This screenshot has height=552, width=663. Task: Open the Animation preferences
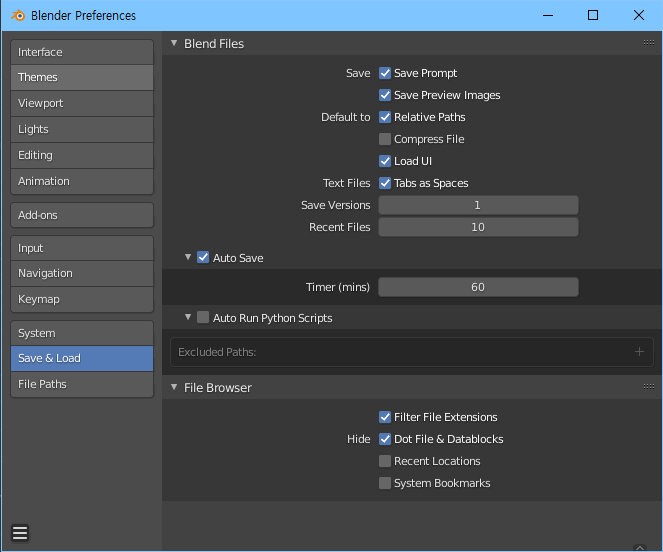[82, 181]
